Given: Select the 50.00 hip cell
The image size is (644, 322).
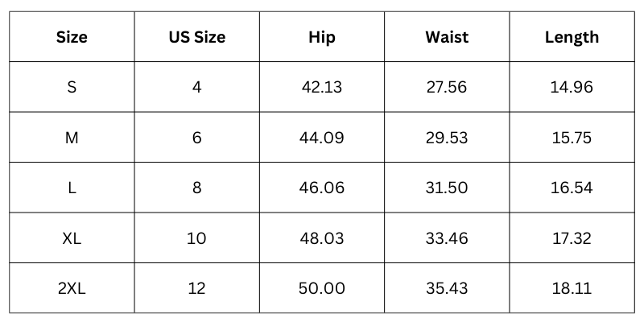Looking at the screenshot, I should coord(321,288).
